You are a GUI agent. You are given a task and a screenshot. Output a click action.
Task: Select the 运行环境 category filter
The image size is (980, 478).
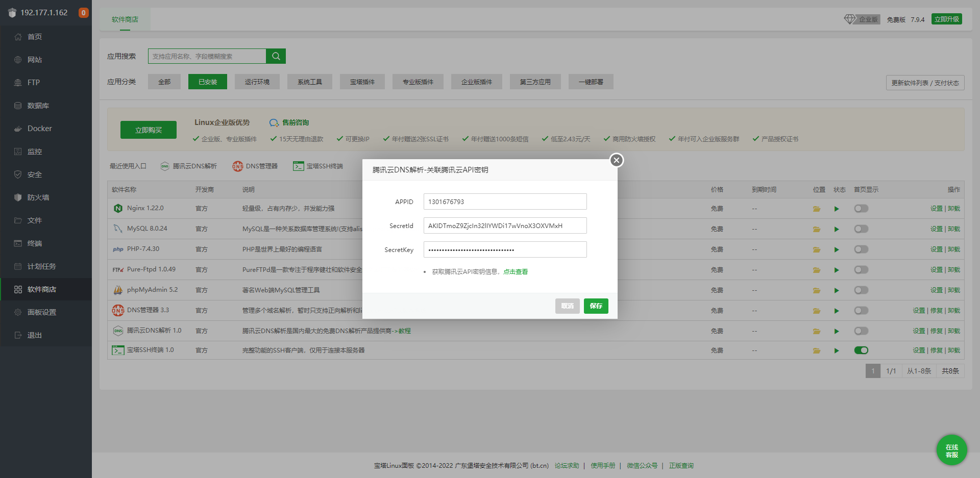coord(257,82)
